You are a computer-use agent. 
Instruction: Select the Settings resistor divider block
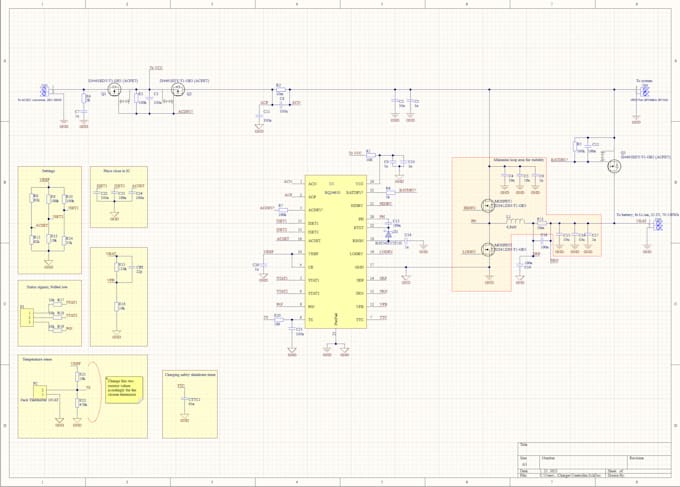pyautogui.click(x=49, y=220)
